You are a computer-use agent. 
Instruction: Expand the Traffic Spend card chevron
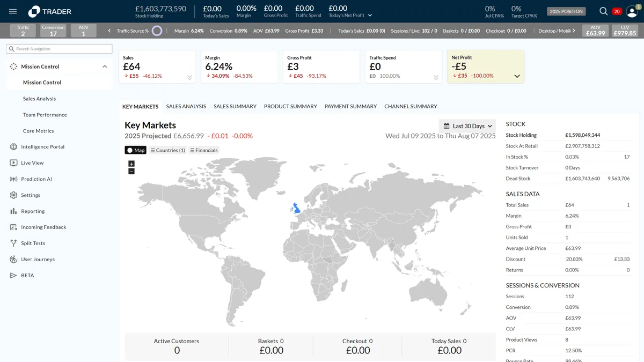click(436, 77)
